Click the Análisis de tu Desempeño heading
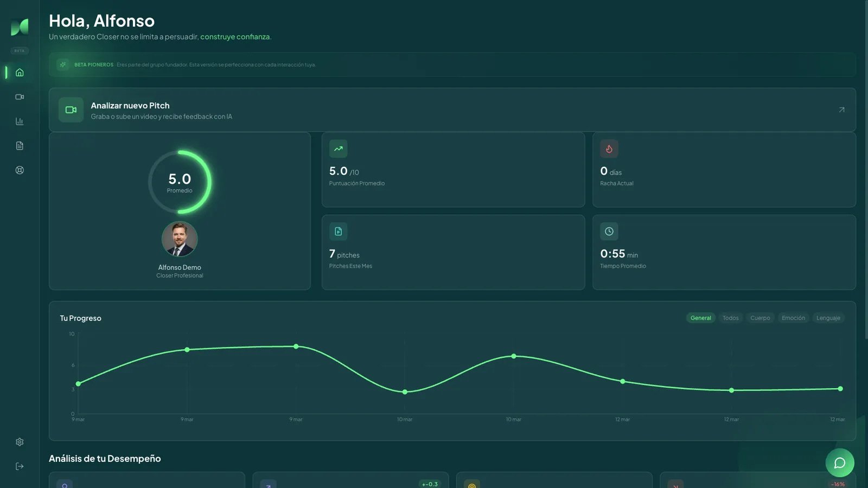Screen dimensions: 868x488 tap(105, 459)
